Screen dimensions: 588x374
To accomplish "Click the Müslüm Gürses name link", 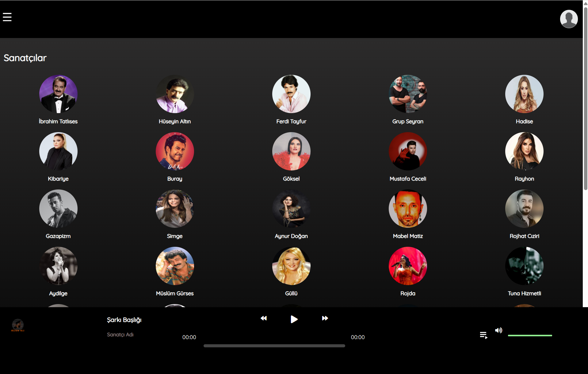I will (x=175, y=293).
